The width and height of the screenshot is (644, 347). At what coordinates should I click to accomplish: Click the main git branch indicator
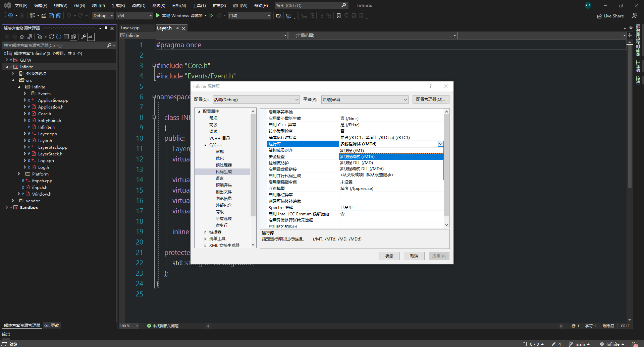pyautogui.click(x=579, y=344)
